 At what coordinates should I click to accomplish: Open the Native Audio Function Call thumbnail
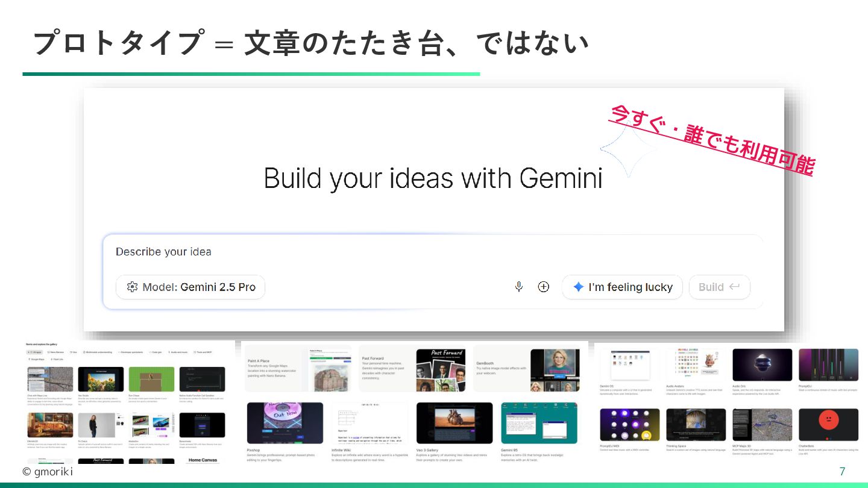click(x=202, y=379)
